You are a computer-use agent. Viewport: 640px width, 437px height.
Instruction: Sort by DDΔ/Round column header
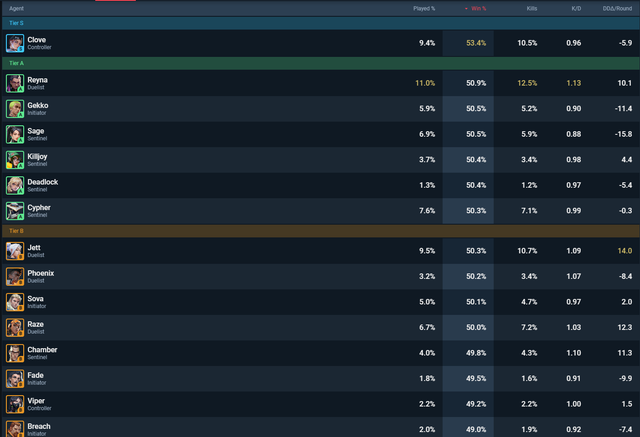(617, 9)
